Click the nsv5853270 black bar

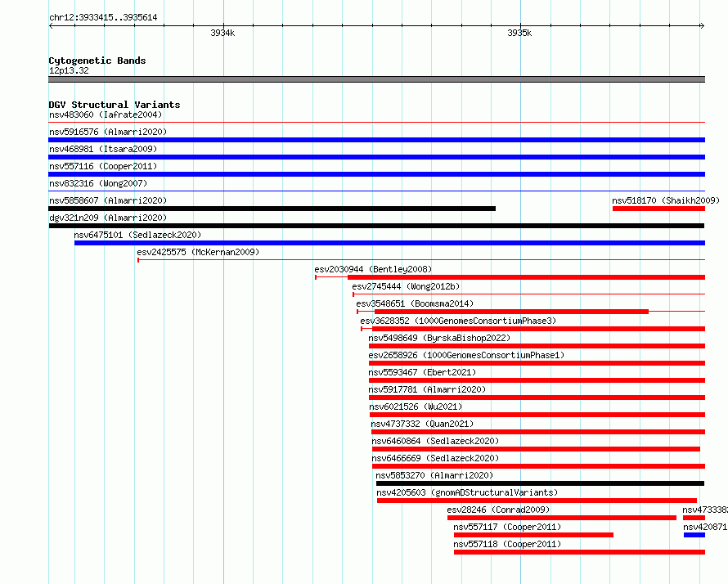(540, 483)
